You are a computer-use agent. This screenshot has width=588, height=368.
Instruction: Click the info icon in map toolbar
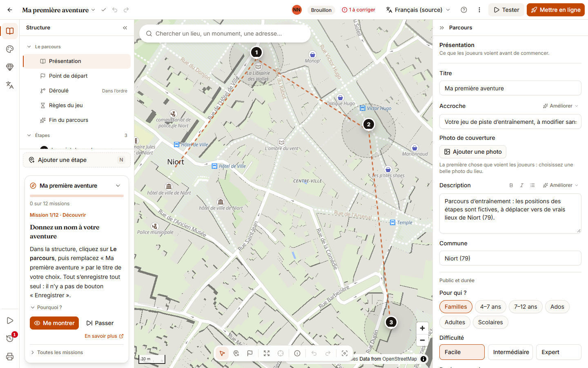point(297,353)
